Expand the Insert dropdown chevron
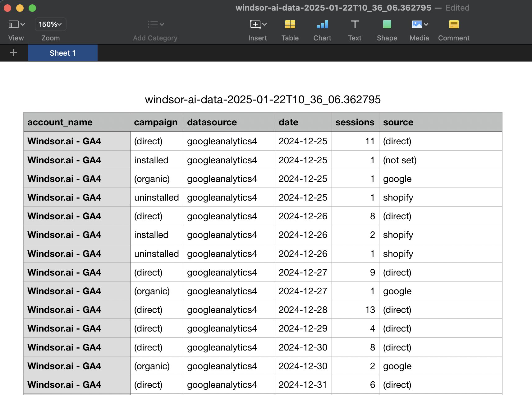Viewport: 532px width, 395px height. [264, 24]
